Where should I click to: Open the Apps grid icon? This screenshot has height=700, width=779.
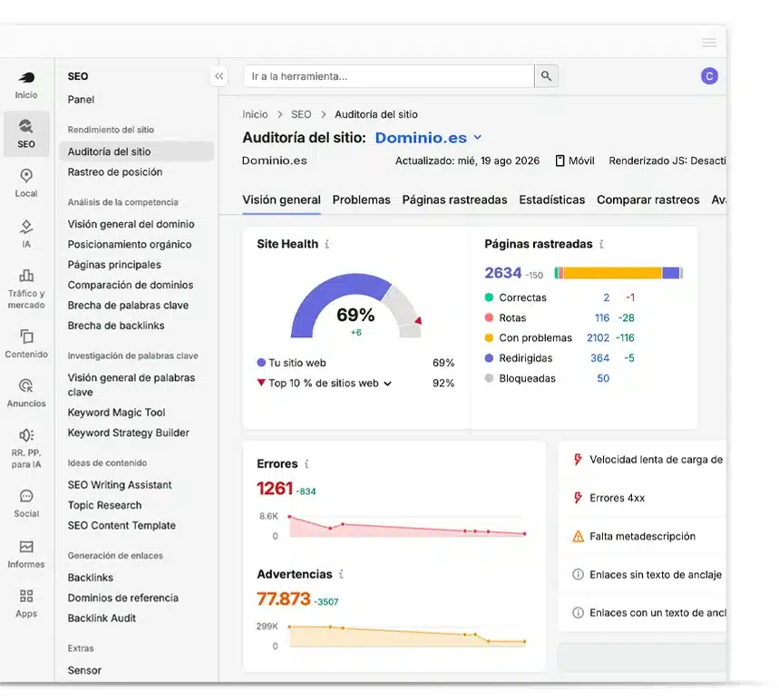25,596
